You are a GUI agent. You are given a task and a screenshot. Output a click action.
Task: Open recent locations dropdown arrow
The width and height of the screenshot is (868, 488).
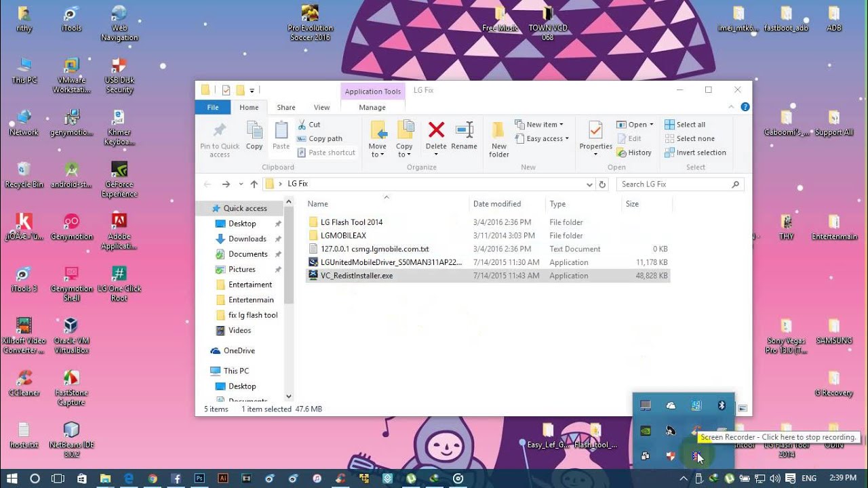(x=241, y=184)
